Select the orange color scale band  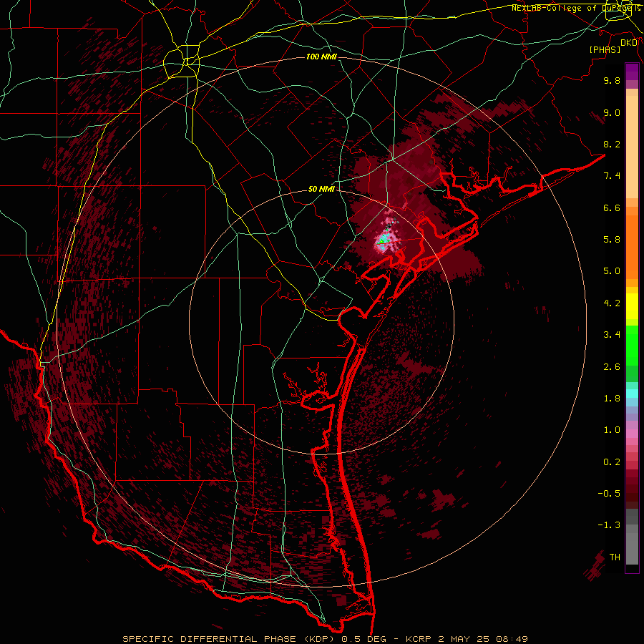point(632,248)
